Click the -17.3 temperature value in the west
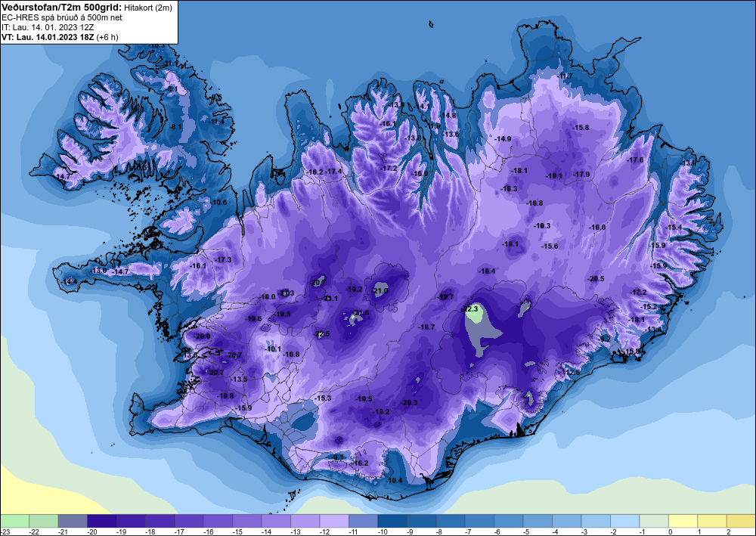The height and width of the screenshot is (536, 756). pyautogui.click(x=224, y=259)
